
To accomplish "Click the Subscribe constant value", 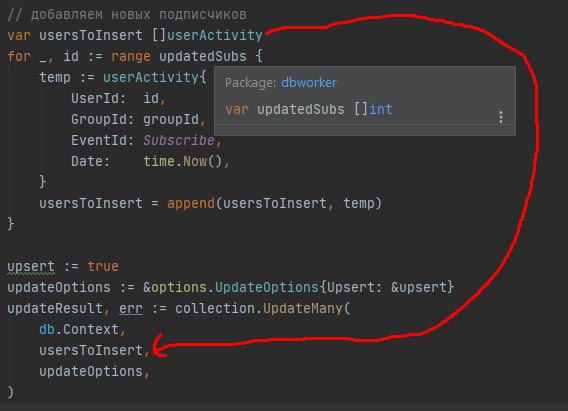I will pos(179,140).
